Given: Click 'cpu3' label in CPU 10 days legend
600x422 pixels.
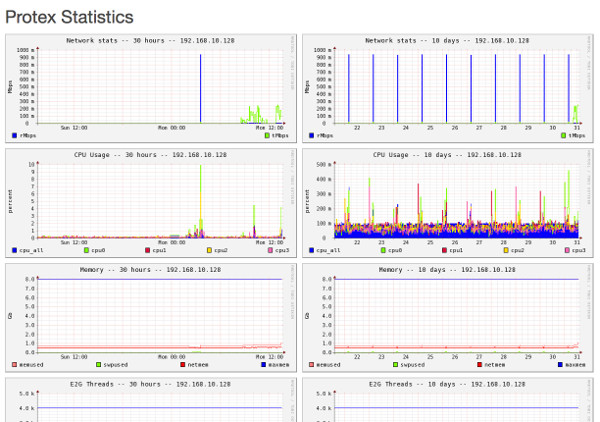Looking at the screenshot, I should [x=579, y=250].
